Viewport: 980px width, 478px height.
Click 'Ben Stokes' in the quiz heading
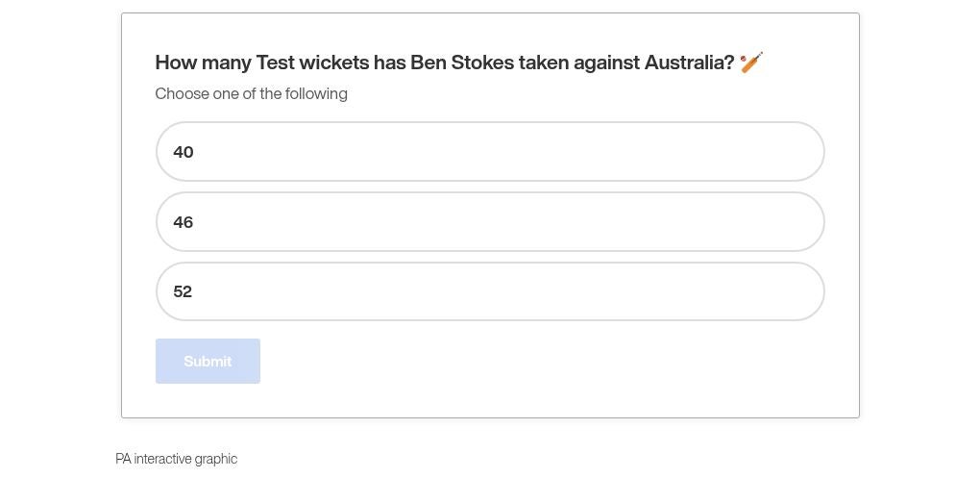point(462,63)
